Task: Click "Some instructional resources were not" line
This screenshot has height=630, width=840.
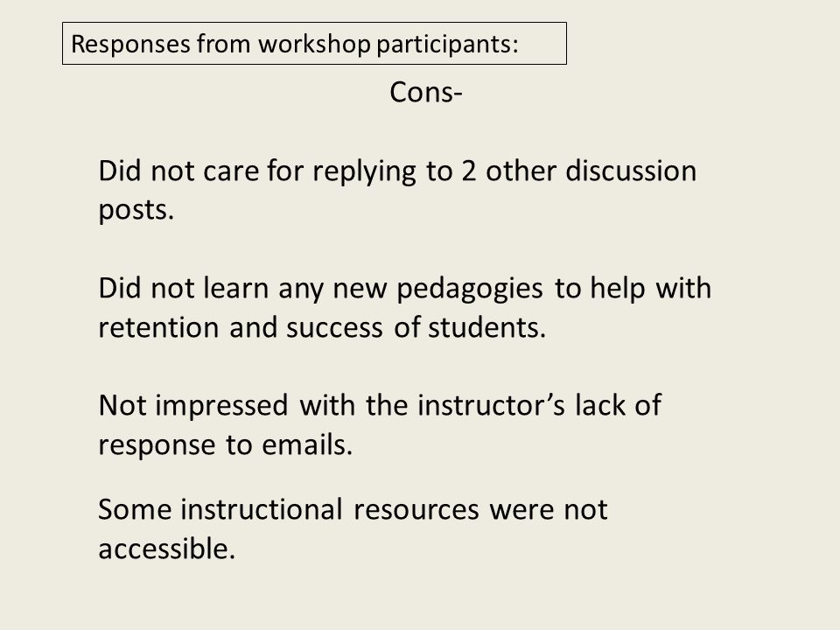Action: (x=353, y=509)
